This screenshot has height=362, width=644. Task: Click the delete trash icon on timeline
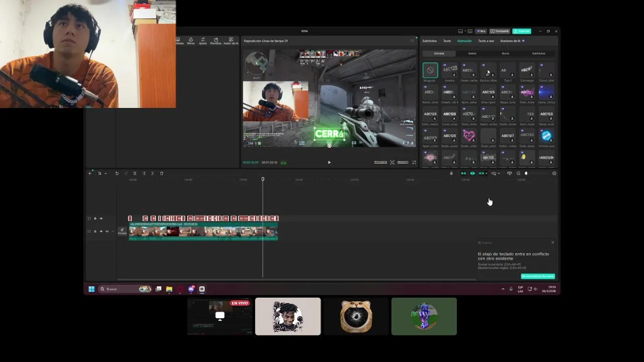[162, 173]
